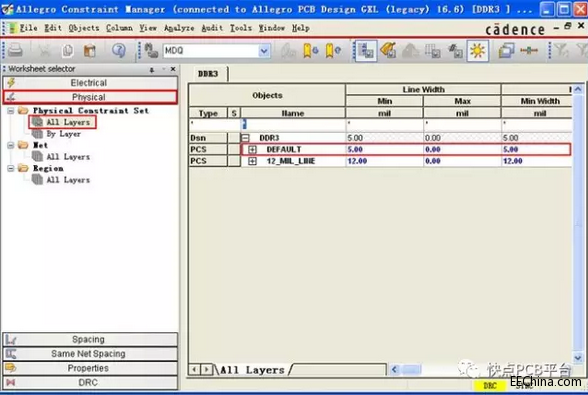Click the Copy toolbar icon

(x=68, y=51)
